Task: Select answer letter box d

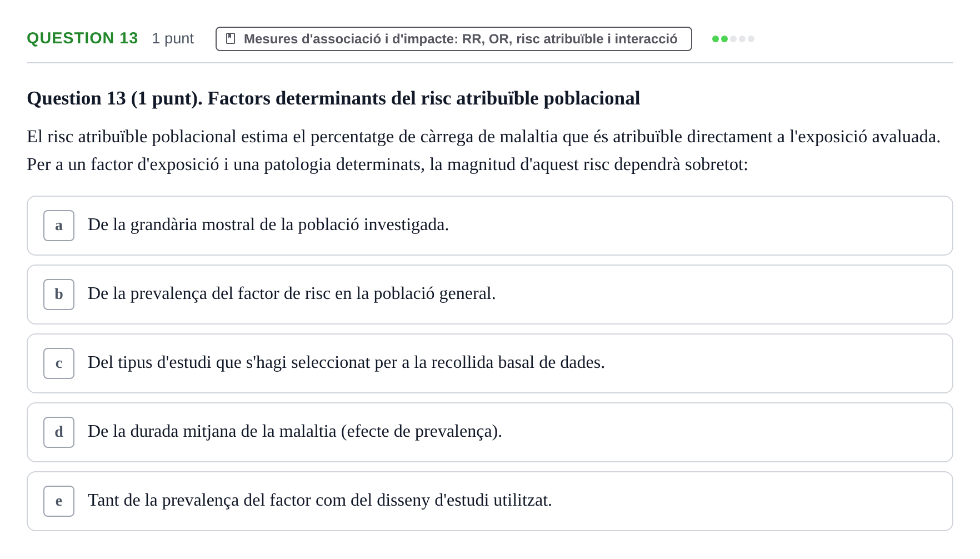Action: pos(59,432)
